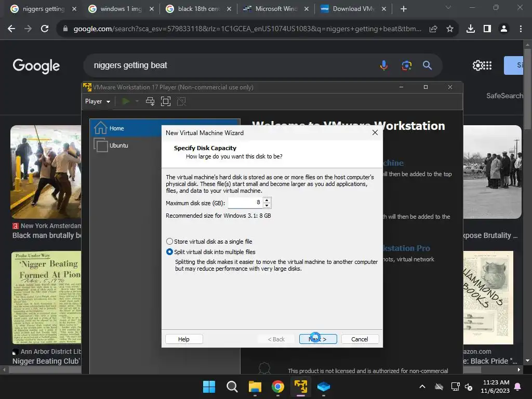Click the blue cube app icon in taskbar

tap(324, 387)
